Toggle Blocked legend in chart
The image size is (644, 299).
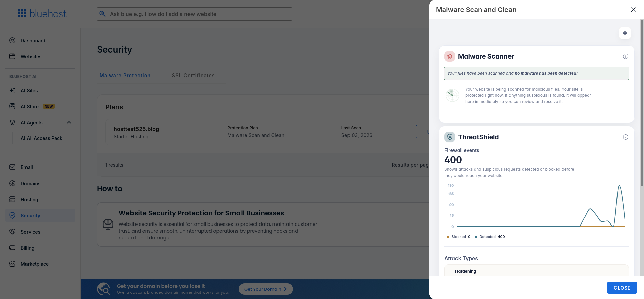459,237
